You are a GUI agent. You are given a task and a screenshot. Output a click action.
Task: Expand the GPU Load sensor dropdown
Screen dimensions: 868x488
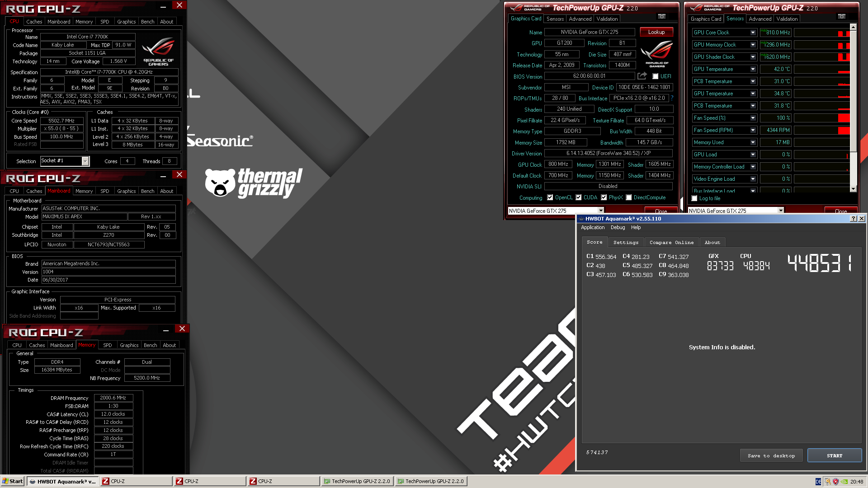[x=753, y=155]
